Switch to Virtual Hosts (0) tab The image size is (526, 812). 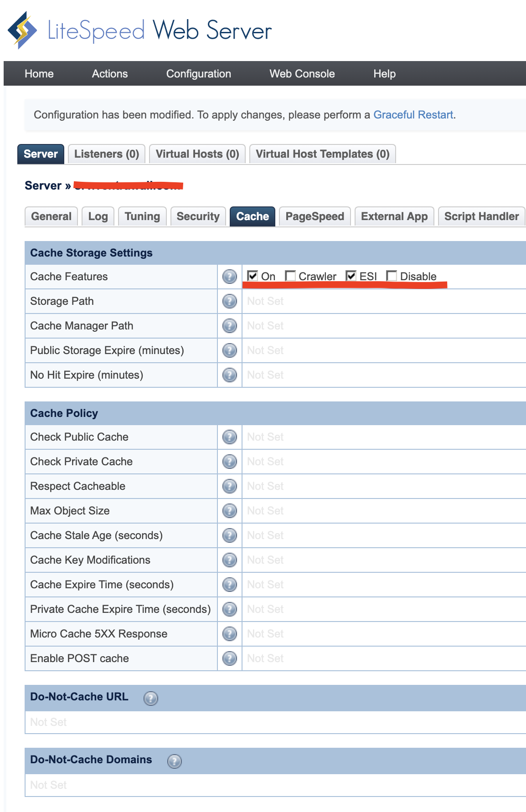coord(197,154)
